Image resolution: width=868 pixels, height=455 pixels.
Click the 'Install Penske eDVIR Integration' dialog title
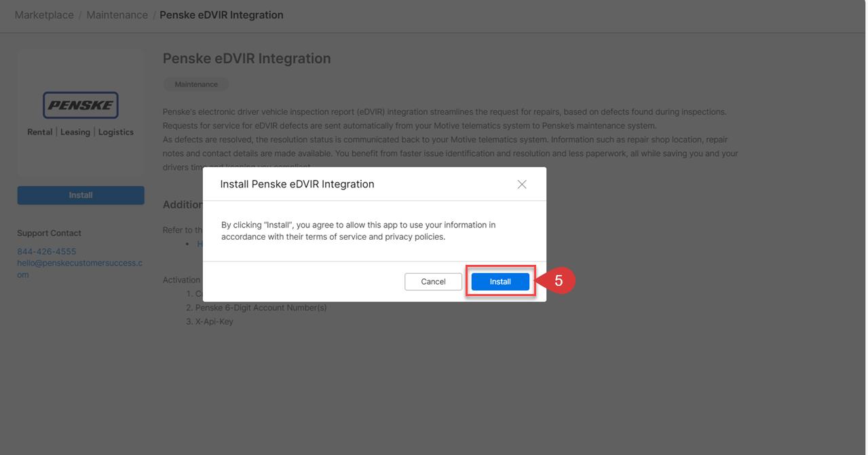[297, 184]
